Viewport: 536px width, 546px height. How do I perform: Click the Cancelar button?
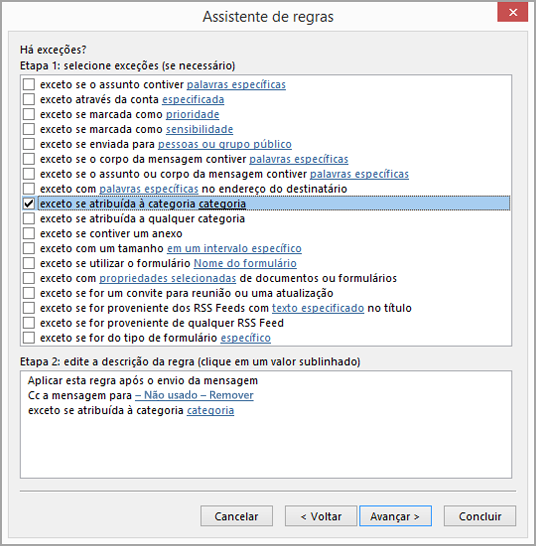click(236, 516)
